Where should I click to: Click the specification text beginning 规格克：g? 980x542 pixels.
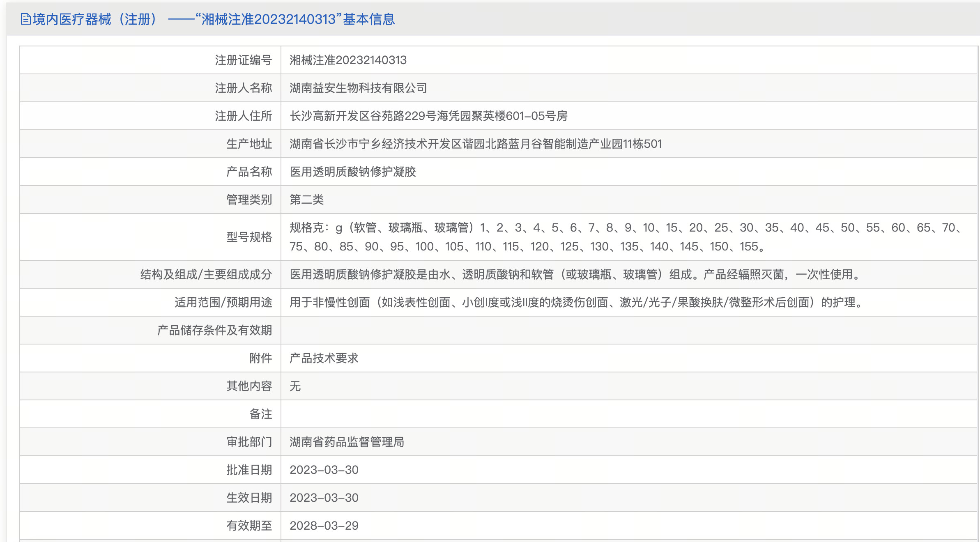[626, 237]
